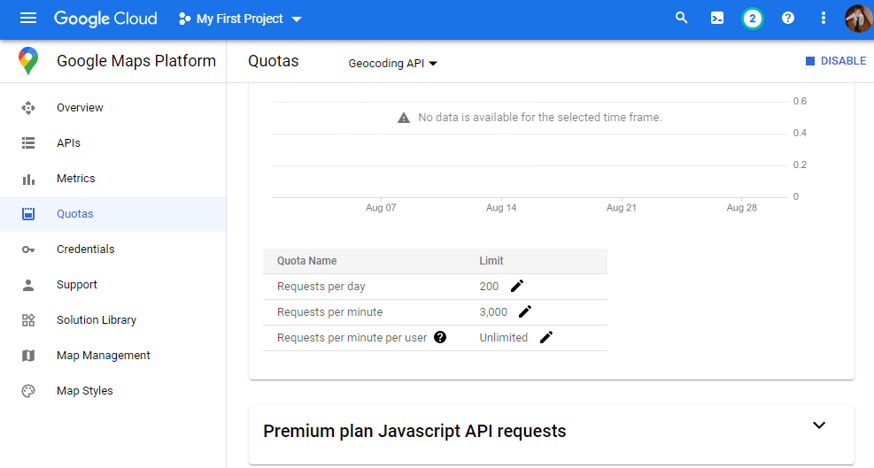Click the Google Cloud logo link
Image resolution: width=874 pixels, height=468 pixels.
(105, 18)
